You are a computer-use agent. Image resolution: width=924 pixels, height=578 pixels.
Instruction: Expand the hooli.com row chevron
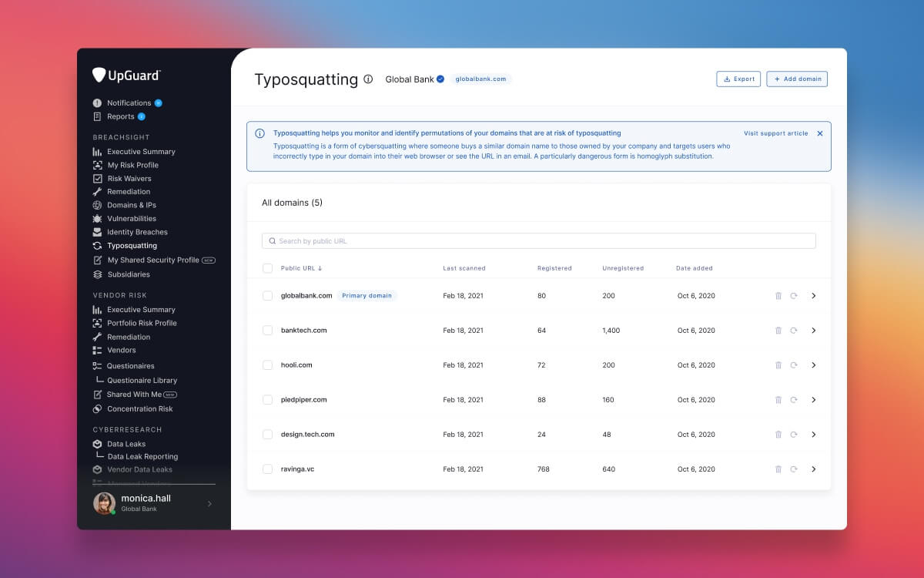pos(814,365)
